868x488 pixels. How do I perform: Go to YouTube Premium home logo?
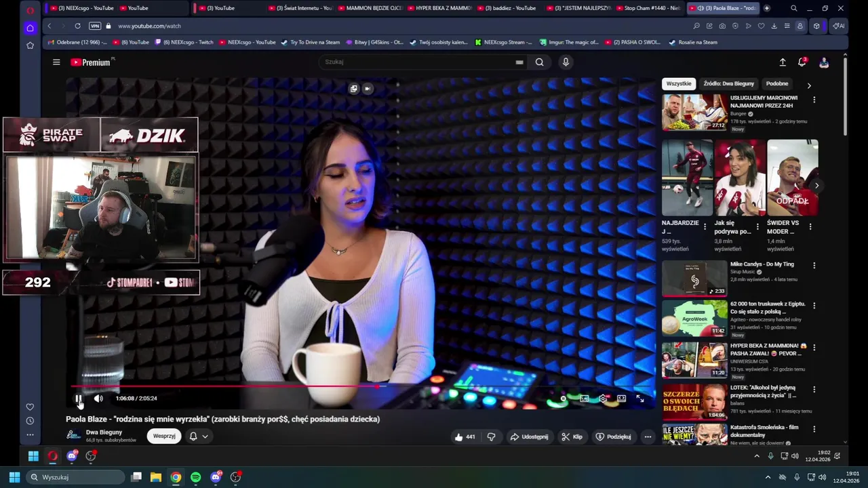tap(90, 62)
